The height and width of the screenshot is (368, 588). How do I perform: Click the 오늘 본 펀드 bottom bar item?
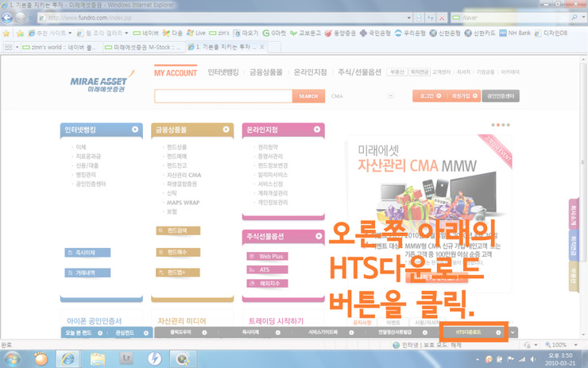(83, 333)
